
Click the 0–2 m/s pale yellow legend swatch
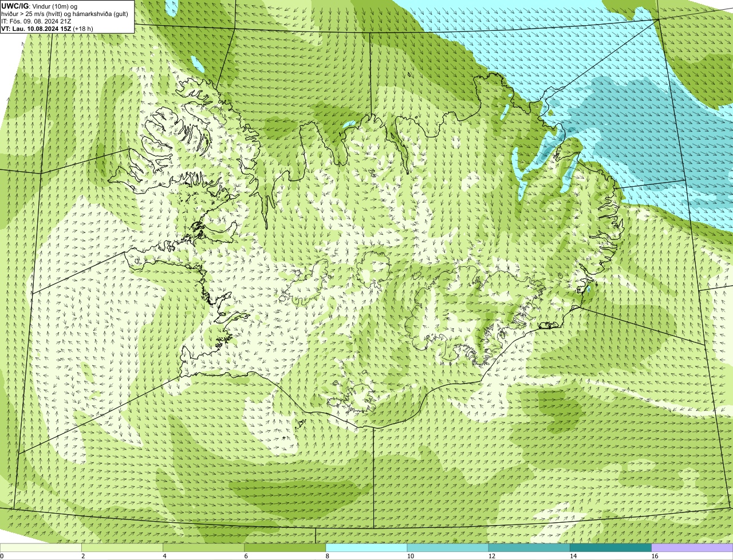[x=41, y=548]
